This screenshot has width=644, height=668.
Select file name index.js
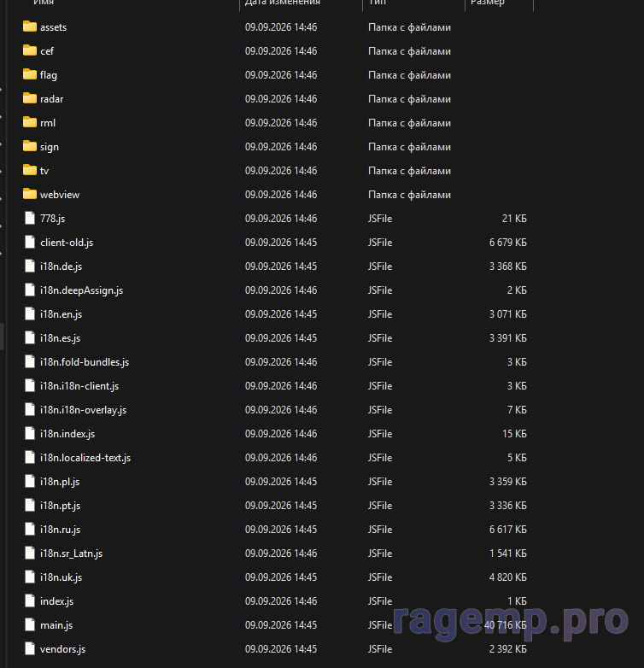pos(57,601)
